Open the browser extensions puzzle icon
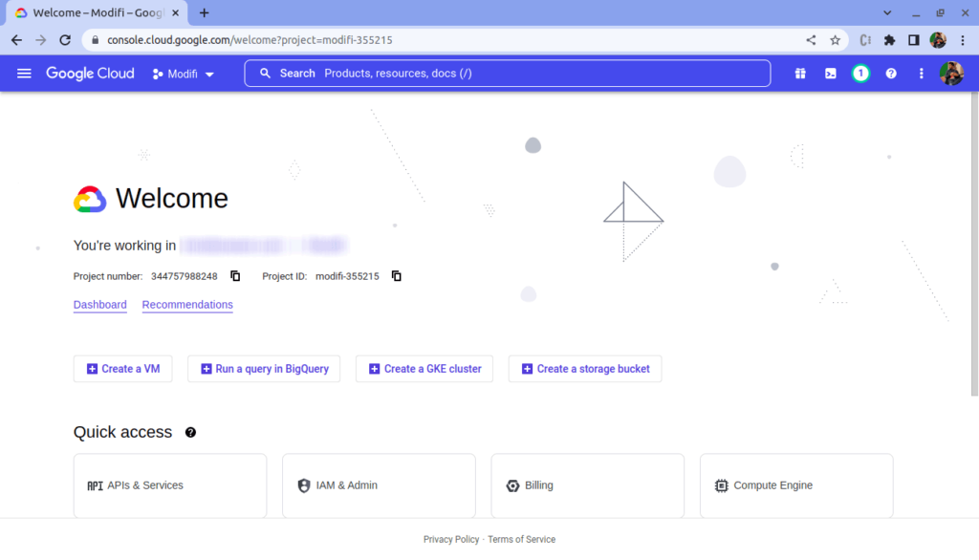979x560 pixels. (890, 40)
